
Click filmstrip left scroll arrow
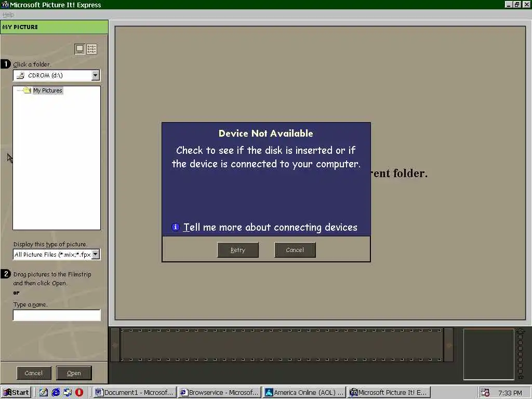[x=115, y=345]
